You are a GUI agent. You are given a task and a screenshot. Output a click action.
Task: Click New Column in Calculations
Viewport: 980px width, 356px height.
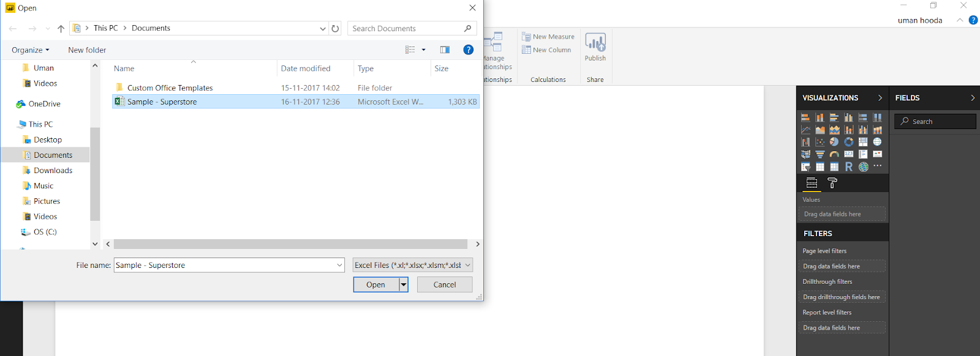(x=546, y=50)
